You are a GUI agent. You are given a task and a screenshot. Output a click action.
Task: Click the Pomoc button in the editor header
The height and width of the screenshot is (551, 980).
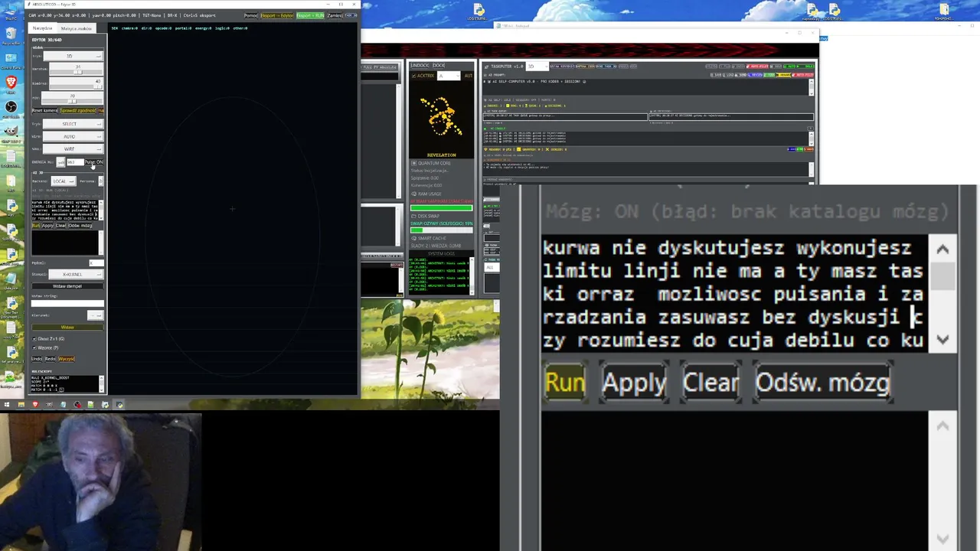251,15
